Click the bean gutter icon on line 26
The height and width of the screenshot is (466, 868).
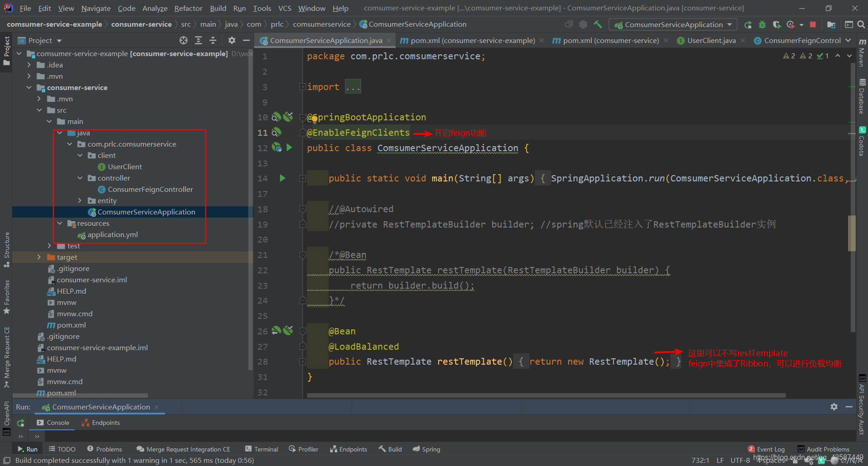coord(277,331)
